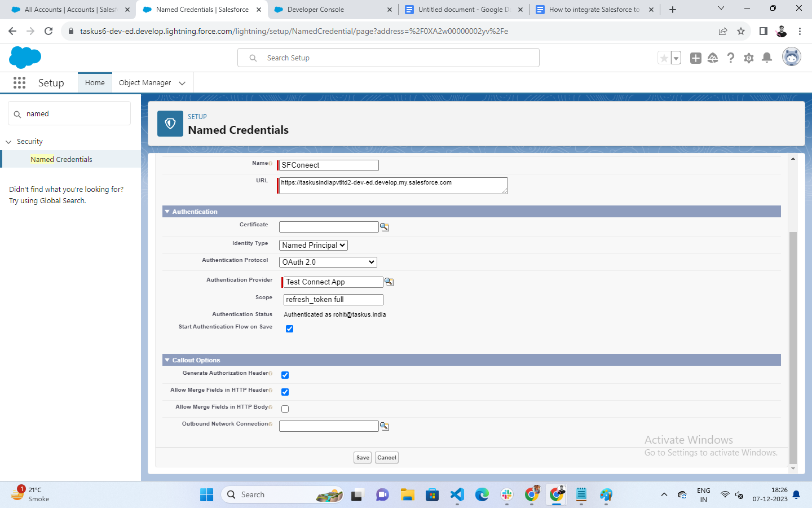Open the Setup gear menu
The image size is (812, 508).
coord(749,58)
